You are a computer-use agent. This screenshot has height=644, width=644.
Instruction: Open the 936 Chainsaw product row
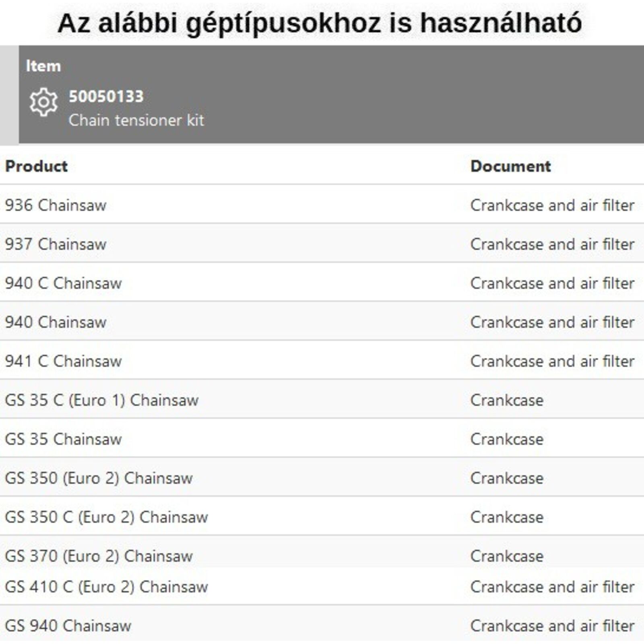(x=56, y=205)
